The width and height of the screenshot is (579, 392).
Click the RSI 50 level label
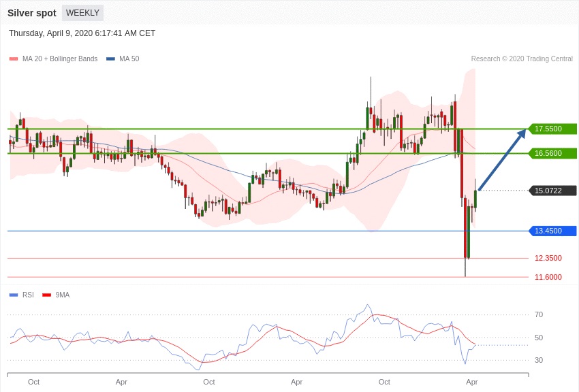click(539, 338)
